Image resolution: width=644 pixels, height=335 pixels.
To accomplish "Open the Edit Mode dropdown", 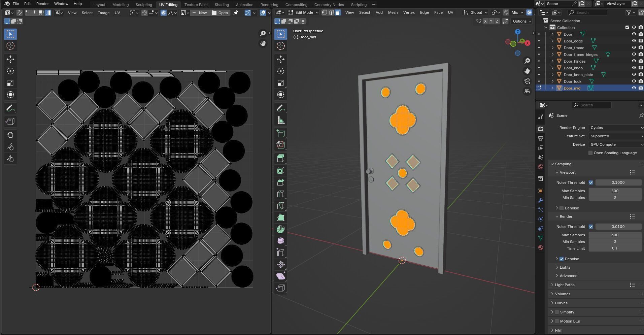I will click(x=303, y=12).
